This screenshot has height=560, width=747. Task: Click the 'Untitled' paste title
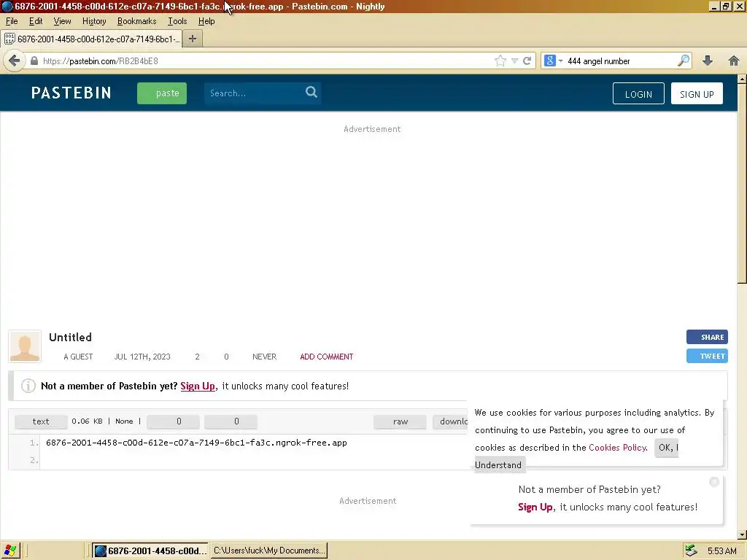coord(71,337)
